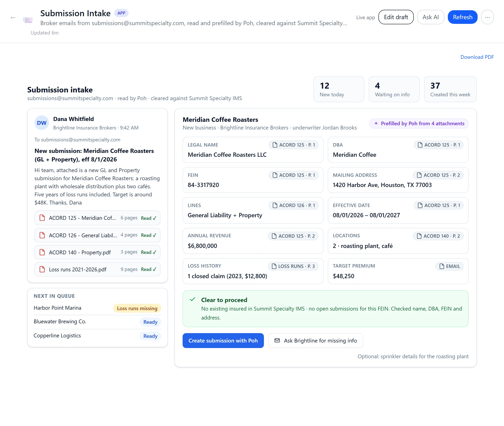Click the PDF icon beside ACORD 126 attachment
504x426 pixels.
coord(42,235)
